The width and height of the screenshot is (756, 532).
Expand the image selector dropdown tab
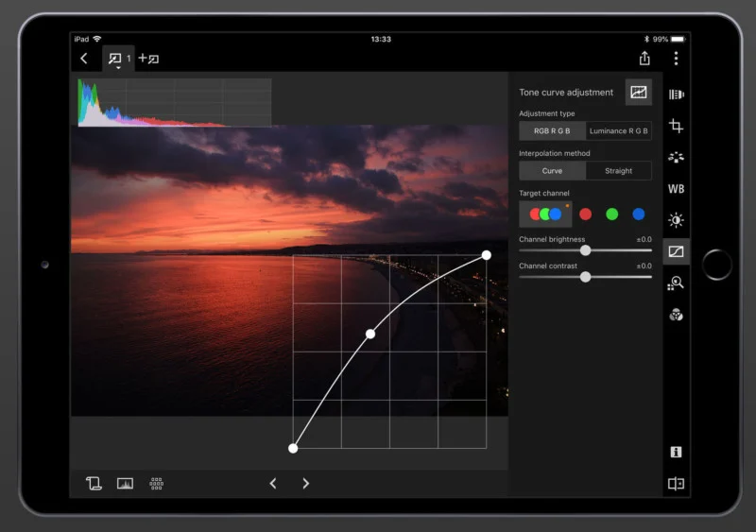tap(119, 60)
